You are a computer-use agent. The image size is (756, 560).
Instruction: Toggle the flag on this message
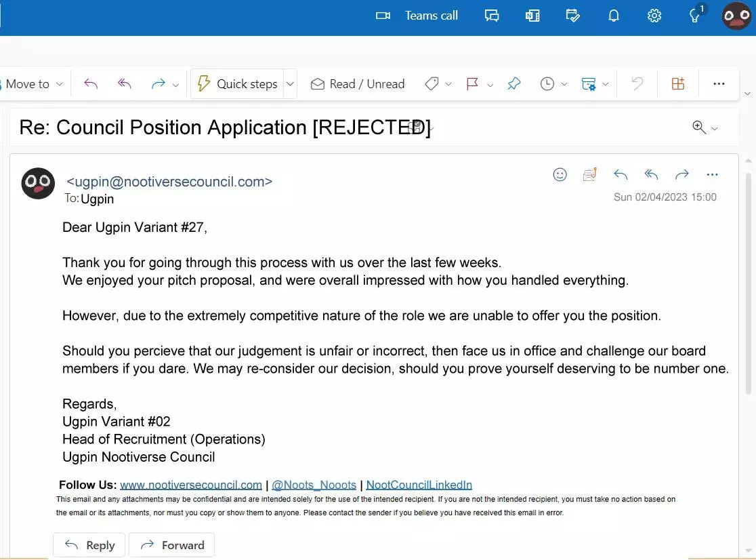tap(473, 83)
